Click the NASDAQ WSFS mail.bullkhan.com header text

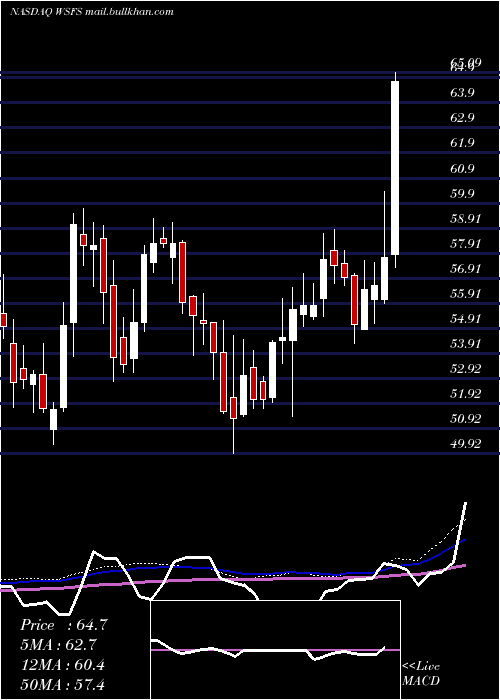(92, 12)
